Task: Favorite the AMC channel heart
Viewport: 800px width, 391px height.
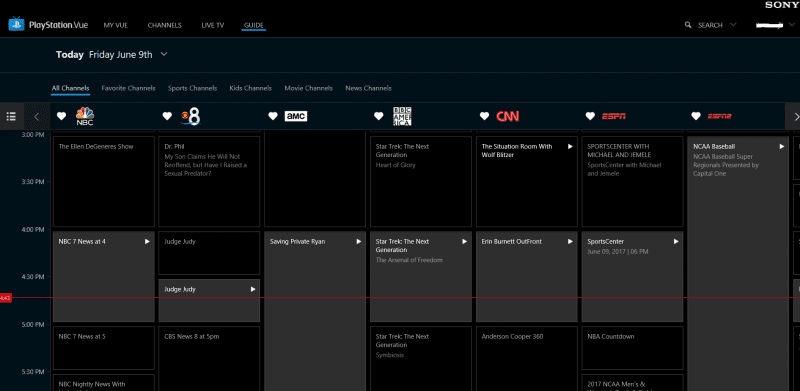Action: [x=273, y=116]
